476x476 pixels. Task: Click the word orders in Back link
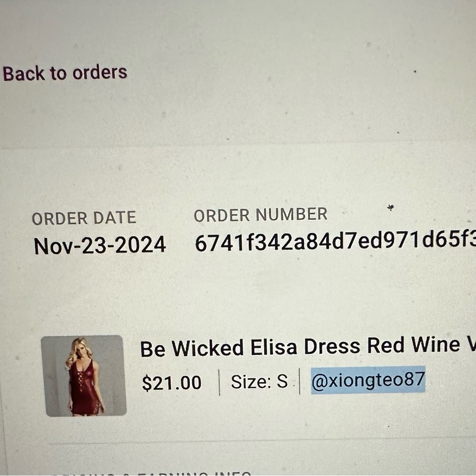[x=100, y=72]
